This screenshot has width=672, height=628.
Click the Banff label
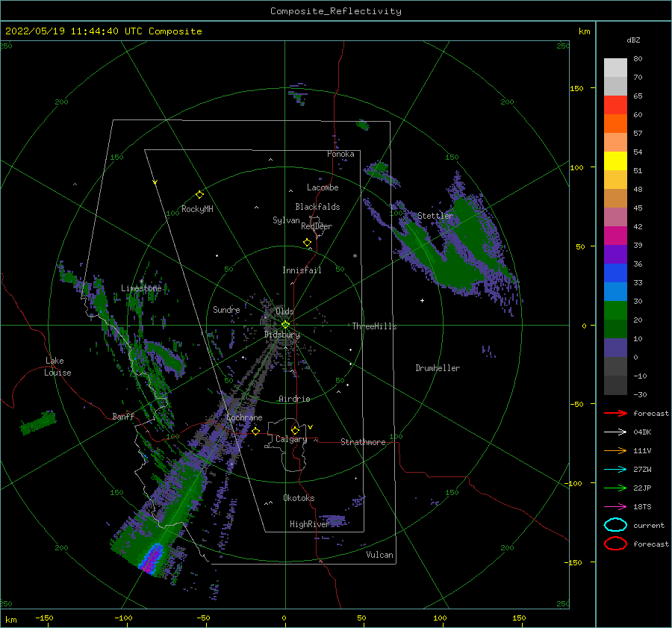(123, 416)
